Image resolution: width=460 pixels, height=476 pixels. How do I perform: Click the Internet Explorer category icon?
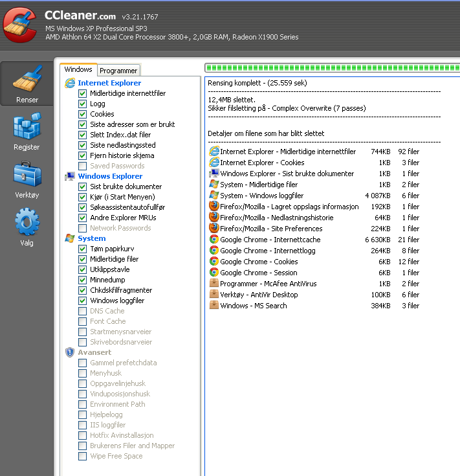click(70, 83)
